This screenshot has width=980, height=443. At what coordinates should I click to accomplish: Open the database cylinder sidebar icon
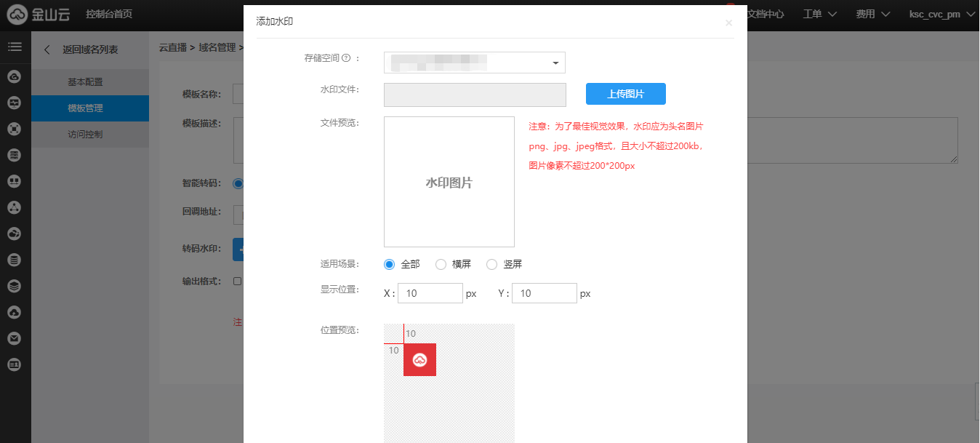pos(14,260)
